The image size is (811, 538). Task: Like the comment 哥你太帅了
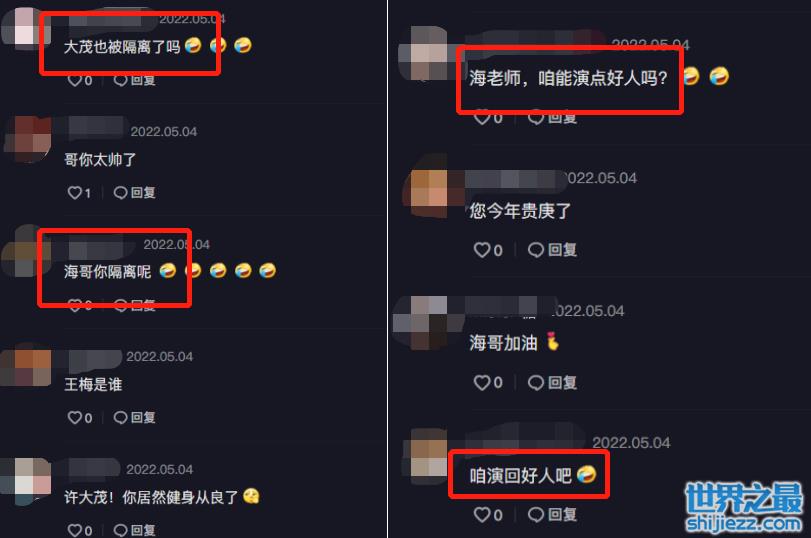pos(79,193)
